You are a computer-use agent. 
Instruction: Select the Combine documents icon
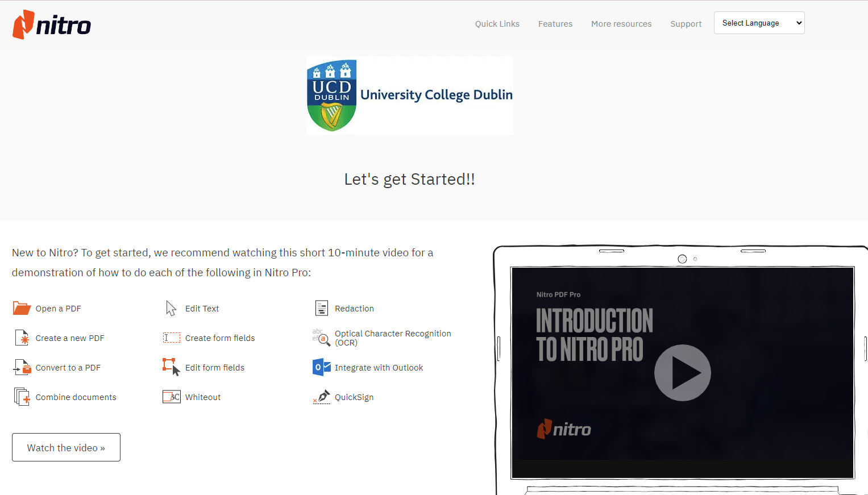coord(21,396)
